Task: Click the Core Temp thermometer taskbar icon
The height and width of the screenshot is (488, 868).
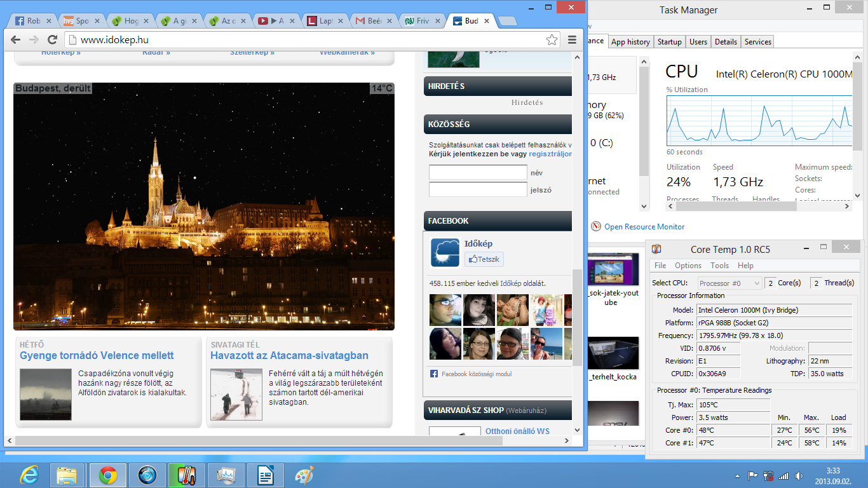Action: pos(187,475)
